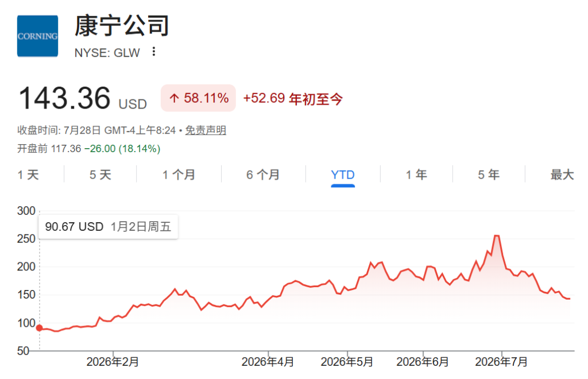Open the 免责声明 disclaimer link
The image size is (588, 379).
click(x=206, y=130)
